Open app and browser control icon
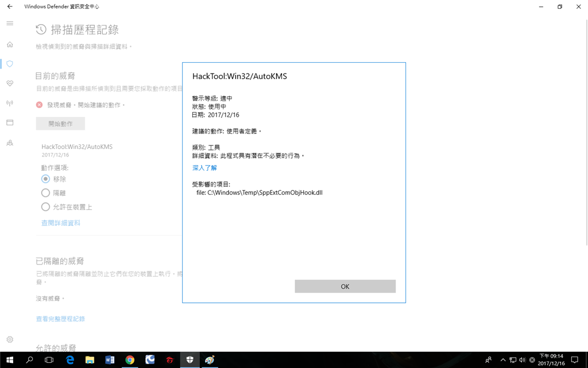Image resolution: width=588 pixels, height=368 pixels. [x=10, y=122]
